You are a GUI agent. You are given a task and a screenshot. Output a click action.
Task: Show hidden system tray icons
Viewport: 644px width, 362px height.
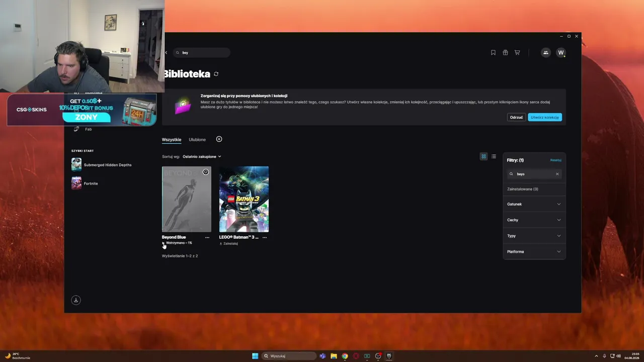[x=596, y=356]
